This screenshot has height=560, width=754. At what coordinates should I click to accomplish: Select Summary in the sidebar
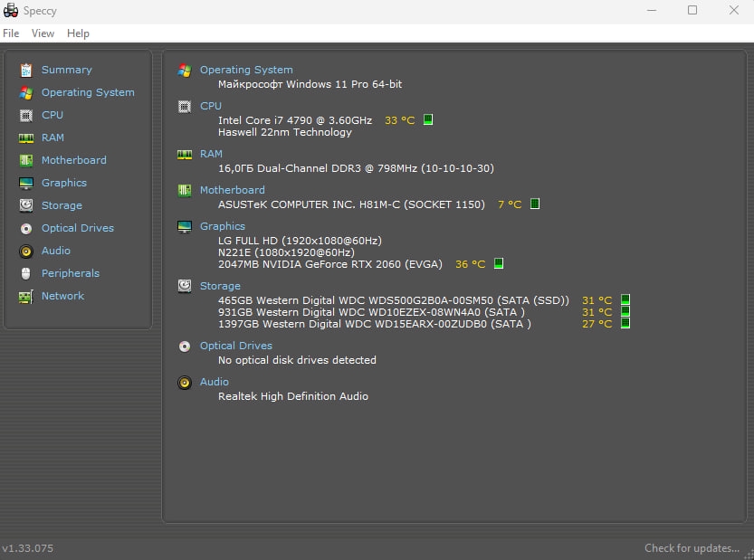[66, 70]
